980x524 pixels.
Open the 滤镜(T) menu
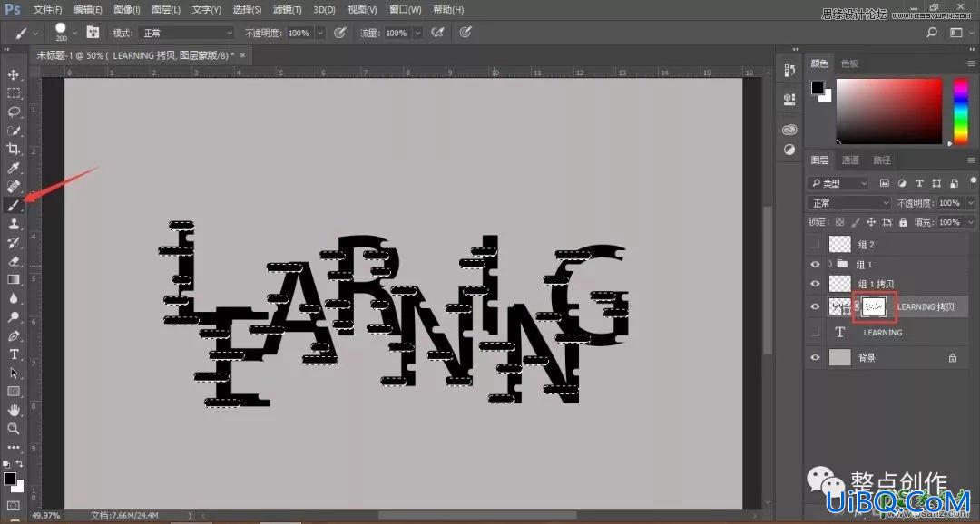[x=287, y=10]
